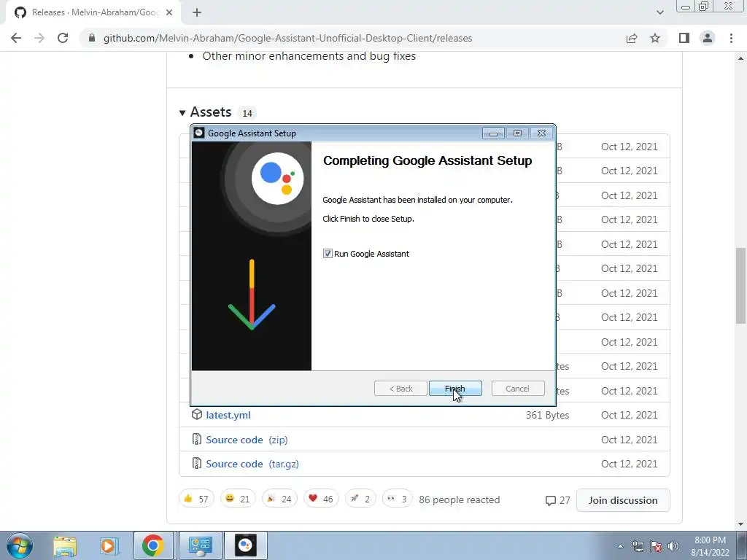Click the Show desktop taskbar strip
This screenshot has height=560, width=747.
tap(741, 545)
